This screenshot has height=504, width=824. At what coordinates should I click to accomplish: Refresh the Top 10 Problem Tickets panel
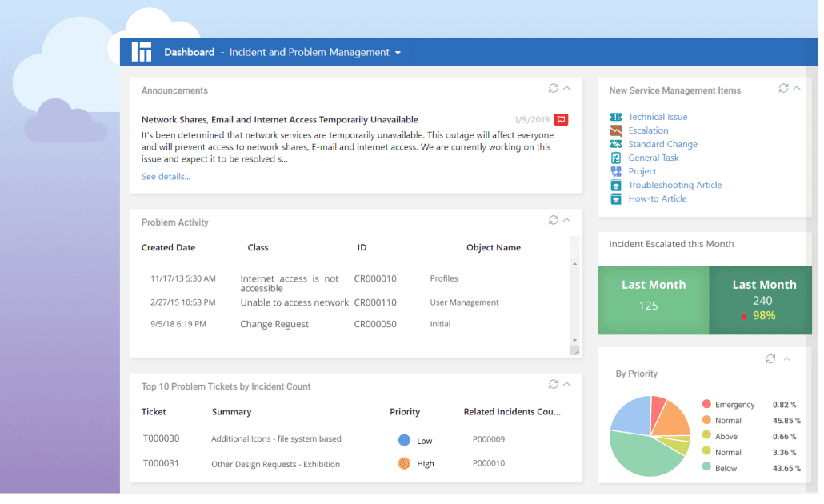coord(554,384)
